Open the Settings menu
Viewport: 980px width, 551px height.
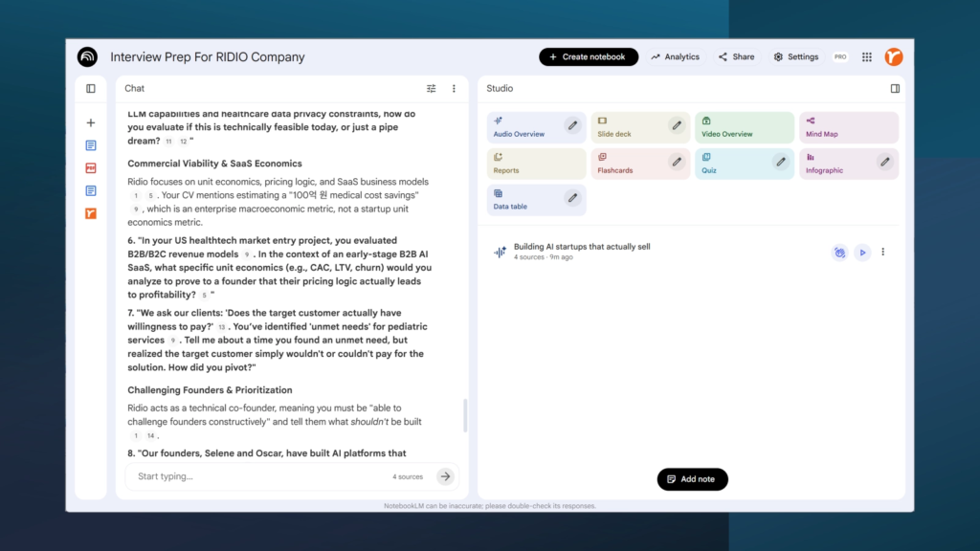(796, 57)
